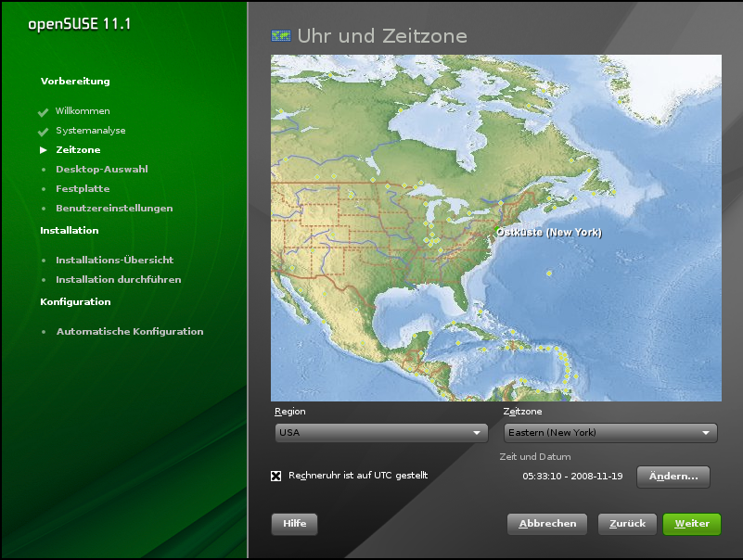The image size is (743, 560).
Task: Click the openSUSE 11.1 logo text
Action: pyautogui.click(x=79, y=24)
